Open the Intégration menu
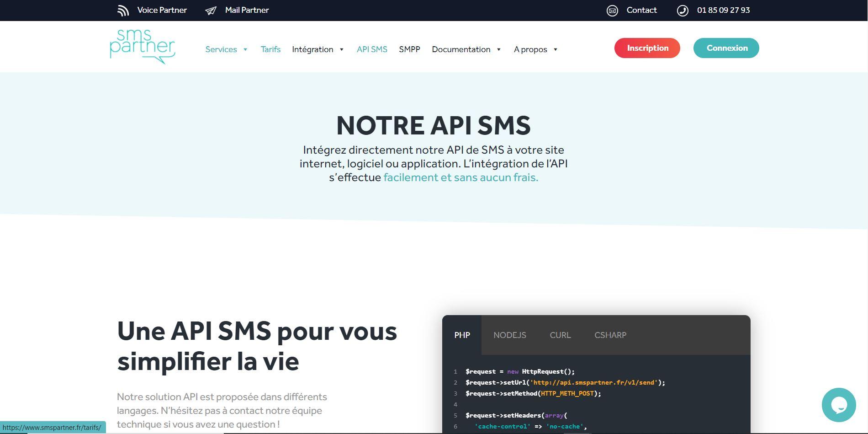Image resolution: width=868 pixels, height=434 pixels. click(312, 49)
